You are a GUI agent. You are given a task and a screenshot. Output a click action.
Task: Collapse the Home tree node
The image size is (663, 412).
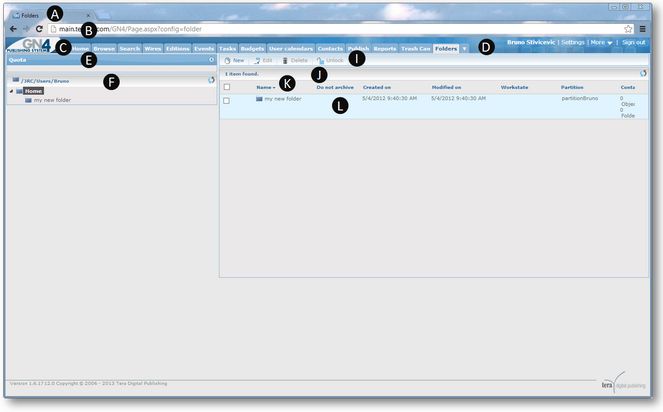(x=12, y=91)
